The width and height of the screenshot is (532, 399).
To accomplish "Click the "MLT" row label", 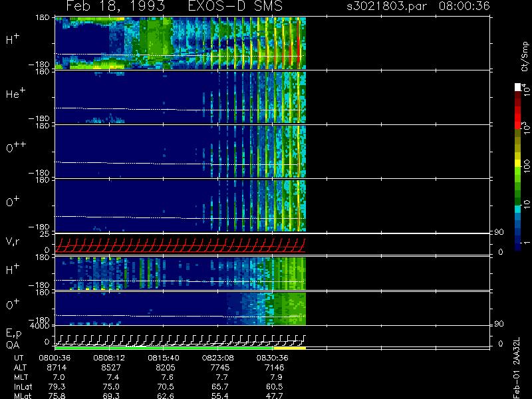I will point(21,377).
